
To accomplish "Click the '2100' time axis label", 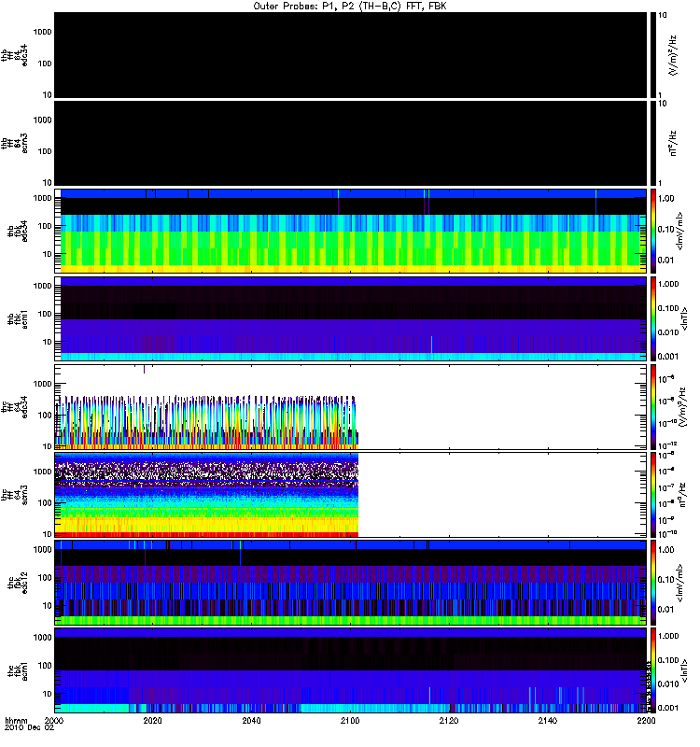I will pyautogui.click(x=350, y=720).
